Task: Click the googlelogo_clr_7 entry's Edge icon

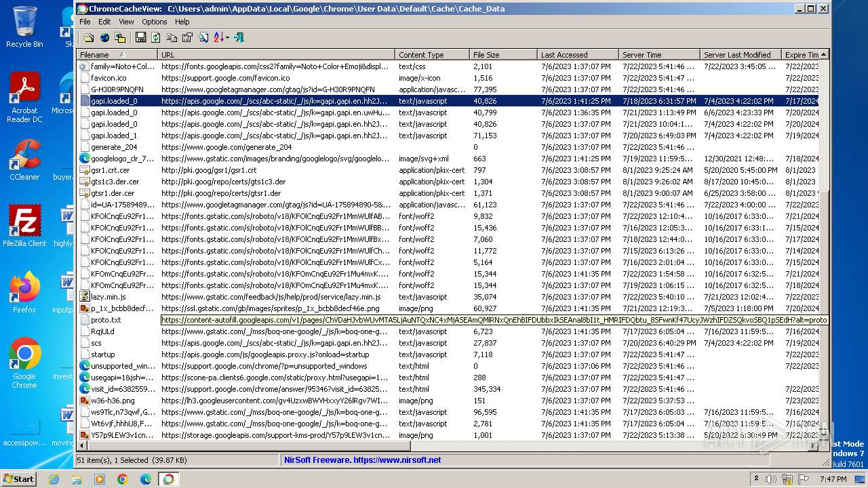Action: [84, 159]
